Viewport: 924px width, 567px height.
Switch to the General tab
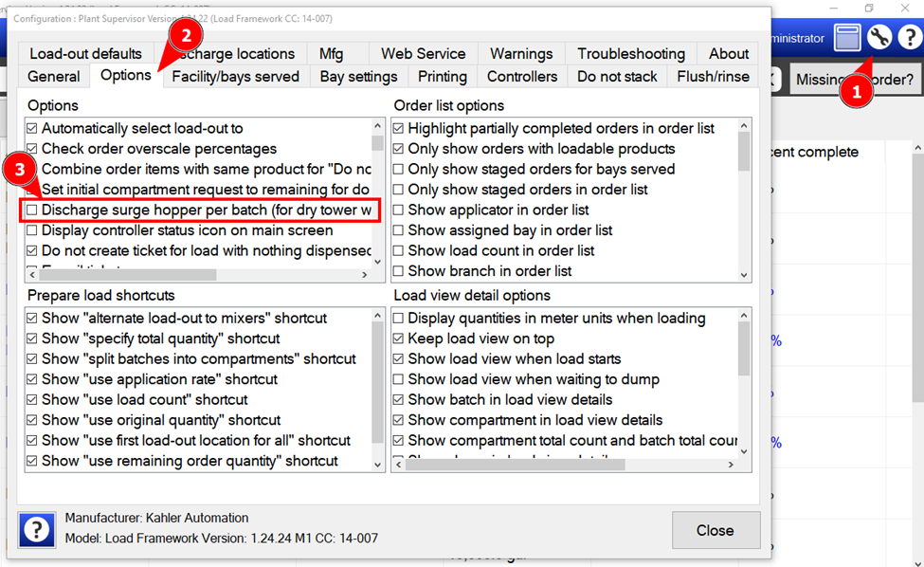54,77
